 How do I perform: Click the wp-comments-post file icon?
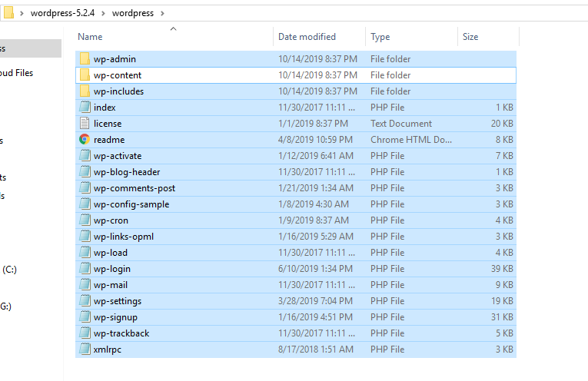(85, 187)
